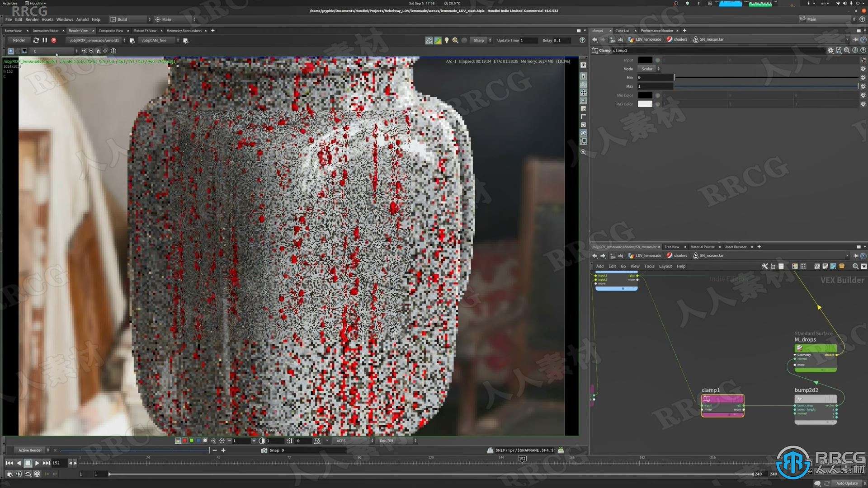Open the wrench tool icon in the network editor
Image resolution: width=868 pixels, height=488 pixels.
pyautogui.click(x=764, y=267)
